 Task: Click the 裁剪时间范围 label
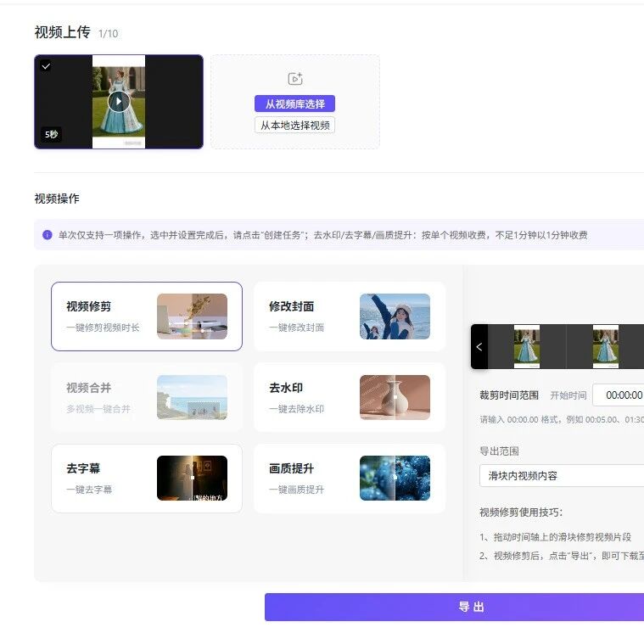[509, 395]
